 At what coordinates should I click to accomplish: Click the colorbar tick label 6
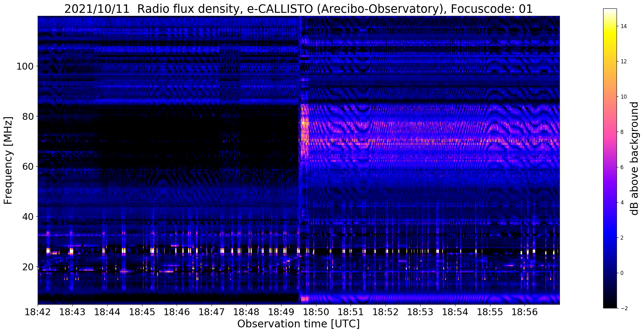pyautogui.click(x=622, y=167)
